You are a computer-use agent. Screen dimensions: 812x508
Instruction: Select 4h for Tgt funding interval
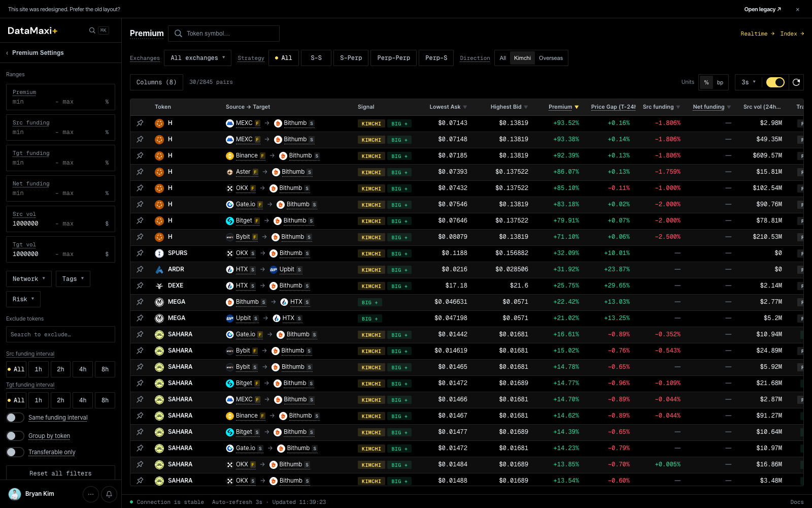[83, 400]
